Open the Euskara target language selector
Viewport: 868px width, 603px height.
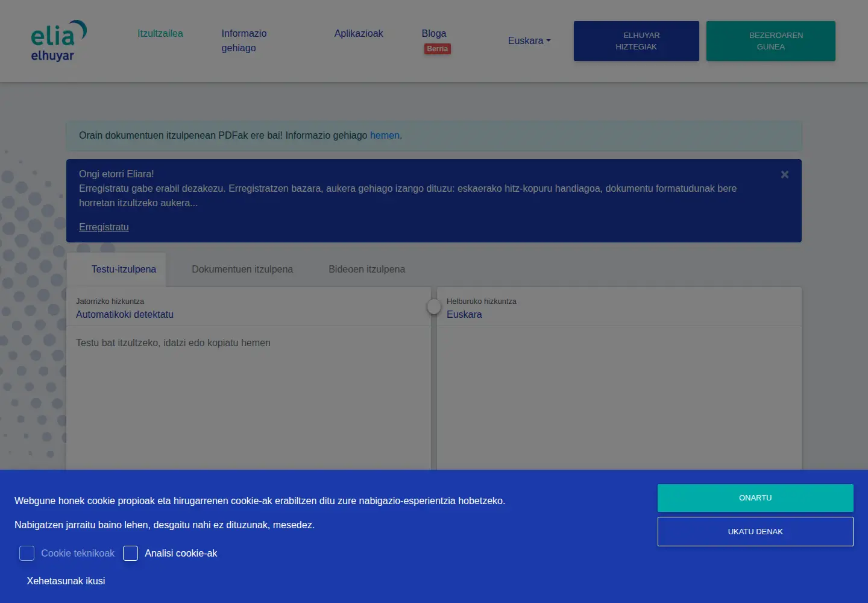pyautogui.click(x=464, y=314)
